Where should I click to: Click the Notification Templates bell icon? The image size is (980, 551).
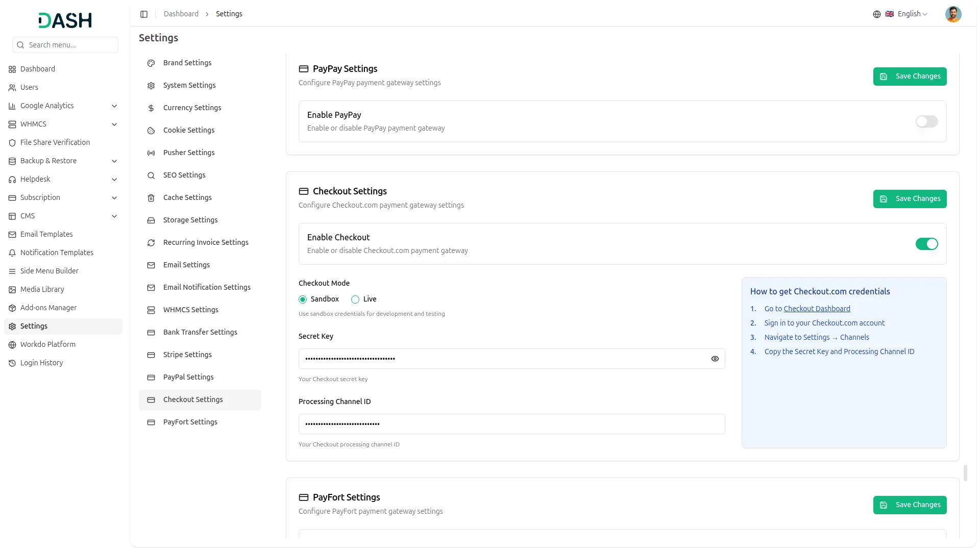tap(12, 253)
